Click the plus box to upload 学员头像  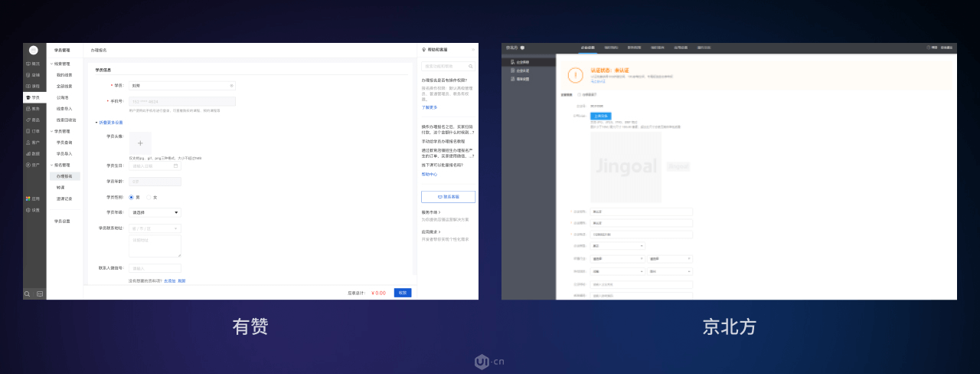(x=140, y=143)
